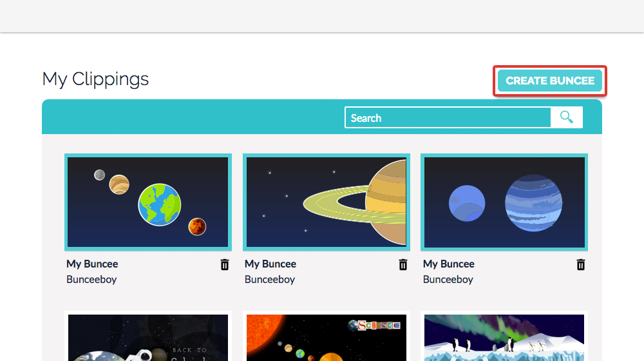644x361 pixels.
Task: Click Bunceeboy author name under Saturn clipping
Action: [x=270, y=279]
